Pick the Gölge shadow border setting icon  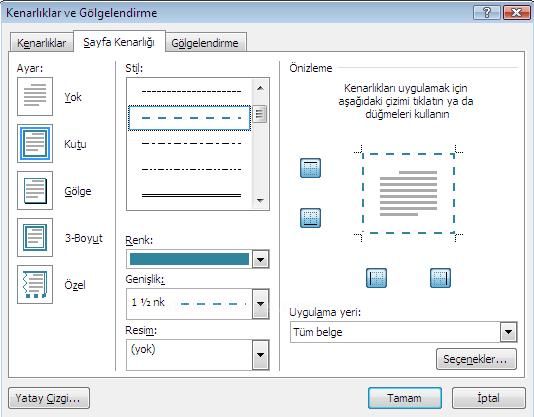(x=35, y=190)
